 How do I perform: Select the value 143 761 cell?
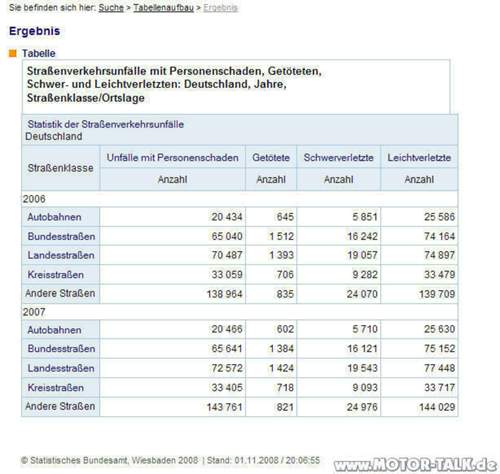[x=172, y=407]
